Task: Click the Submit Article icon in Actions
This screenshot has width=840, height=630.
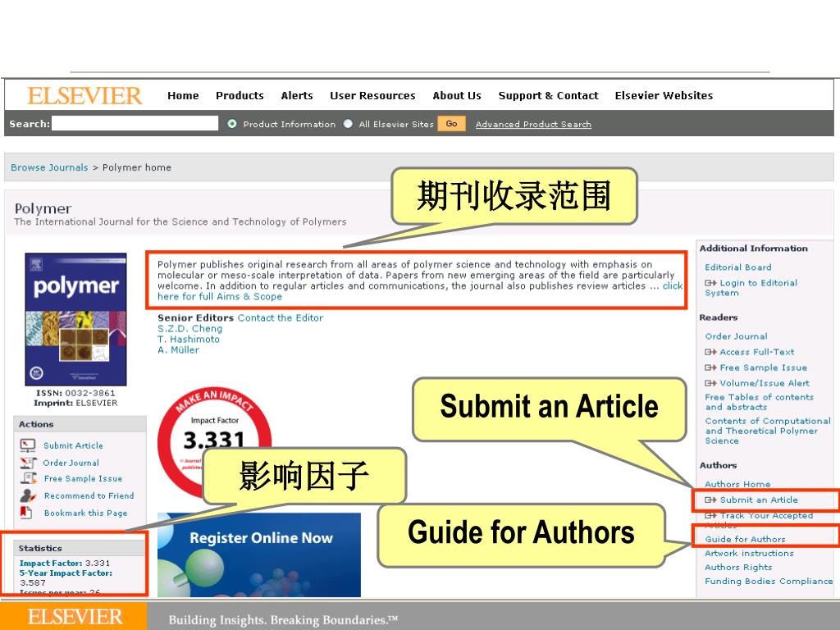Action: [27, 445]
